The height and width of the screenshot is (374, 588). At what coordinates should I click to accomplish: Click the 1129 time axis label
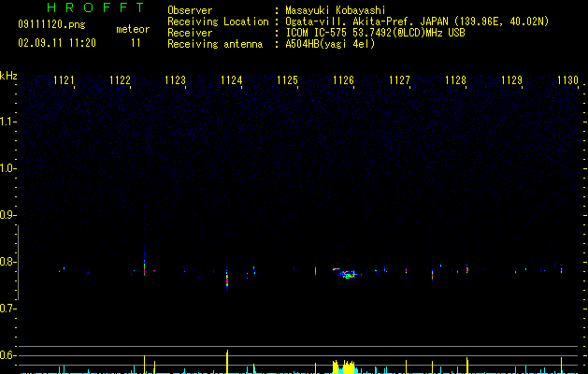click(512, 80)
